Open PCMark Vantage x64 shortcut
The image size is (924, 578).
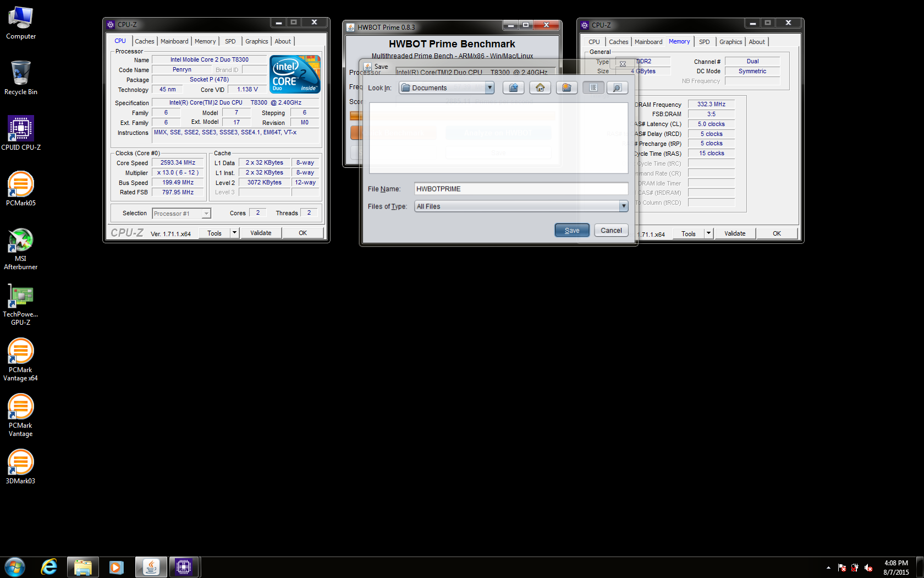pos(21,360)
